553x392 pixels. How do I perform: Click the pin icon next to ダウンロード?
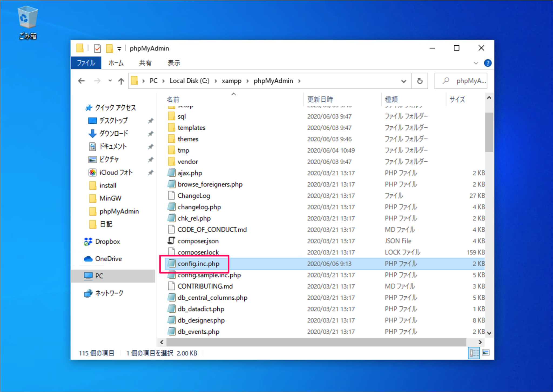[x=151, y=133]
